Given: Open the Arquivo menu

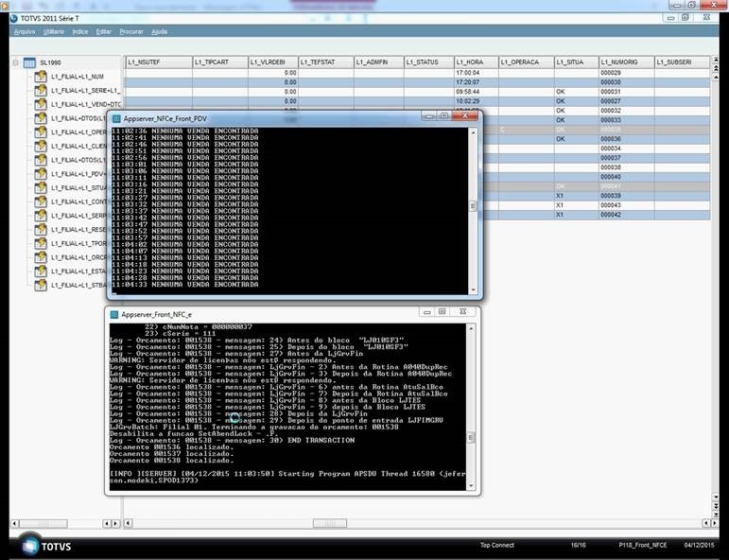Looking at the screenshot, I should point(25,31).
